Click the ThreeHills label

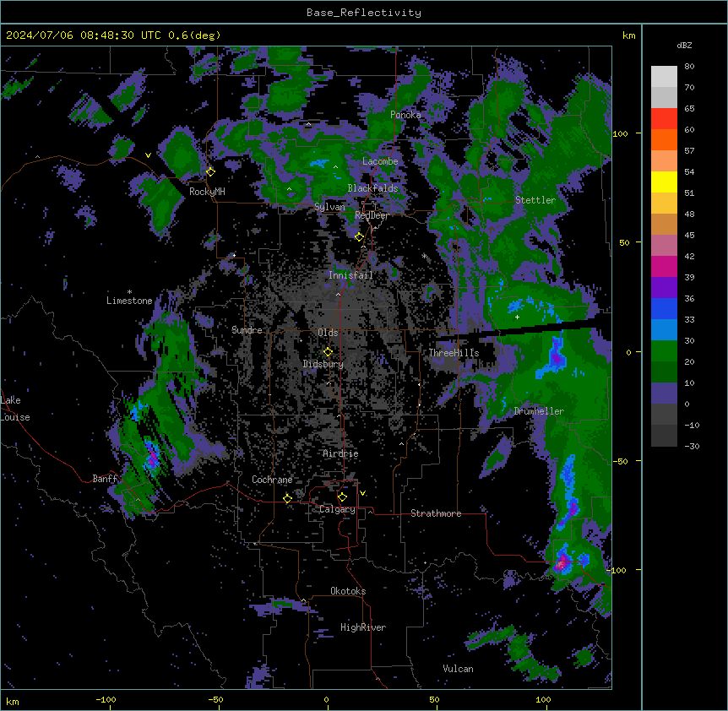pos(454,353)
